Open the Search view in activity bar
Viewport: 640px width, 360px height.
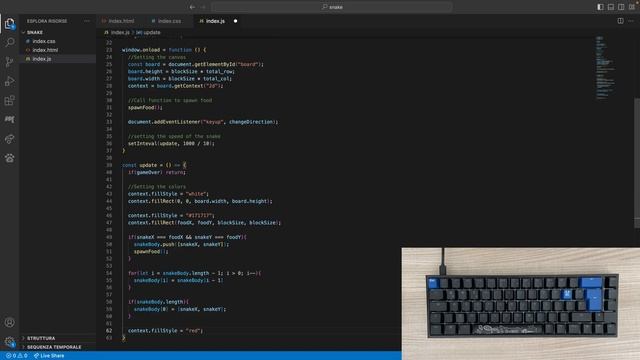(x=10, y=42)
